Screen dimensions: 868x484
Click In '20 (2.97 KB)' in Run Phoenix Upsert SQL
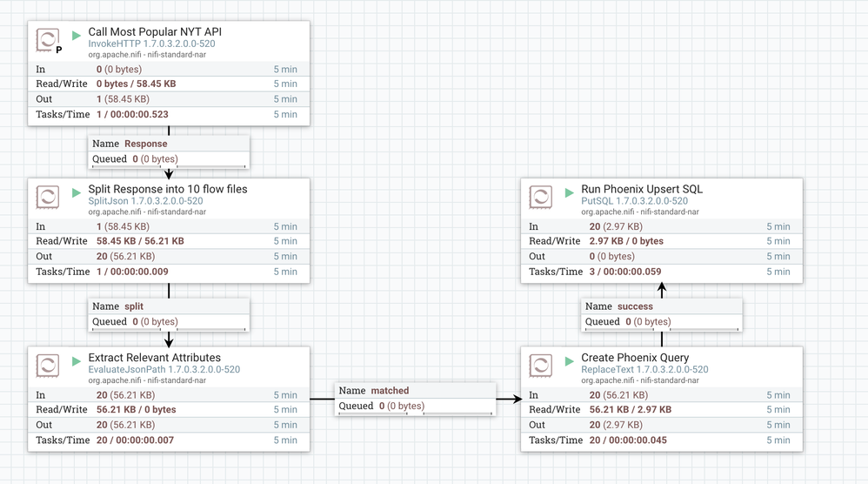pyautogui.click(x=616, y=226)
